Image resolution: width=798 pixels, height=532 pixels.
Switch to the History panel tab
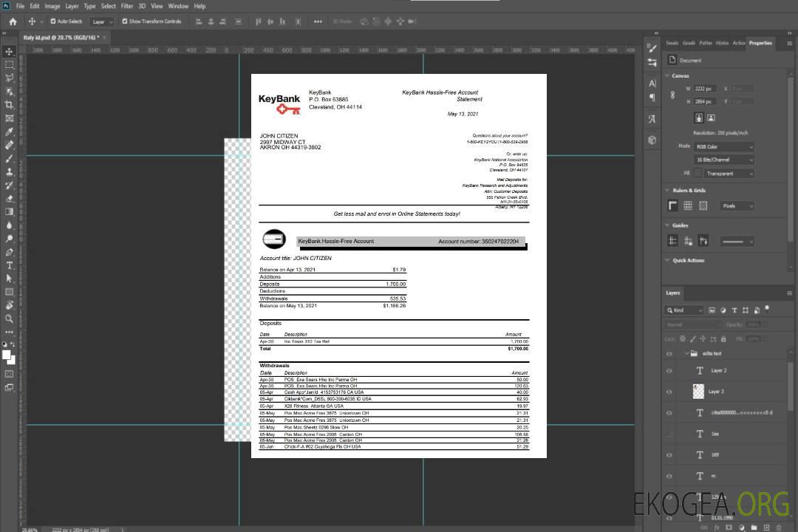pos(722,44)
